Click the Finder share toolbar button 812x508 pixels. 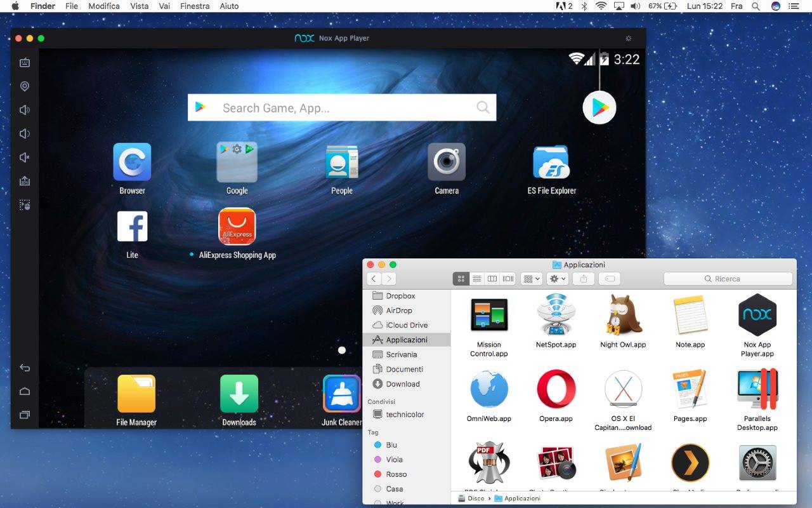click(x=584, y=279)
